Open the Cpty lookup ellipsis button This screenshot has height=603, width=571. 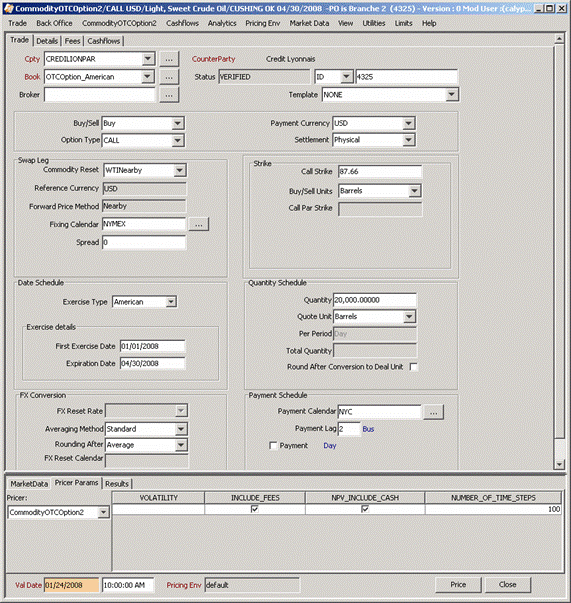click(x=169, y=59)
